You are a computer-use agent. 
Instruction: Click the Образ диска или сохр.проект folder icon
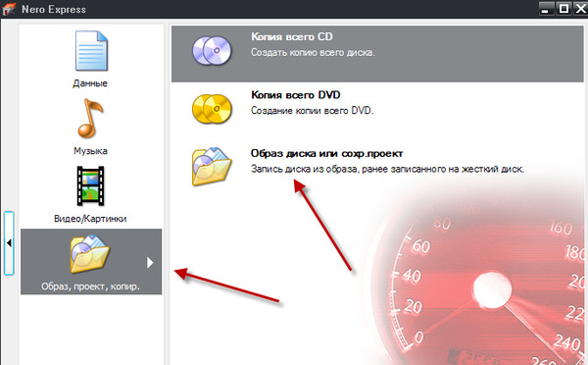212,167
